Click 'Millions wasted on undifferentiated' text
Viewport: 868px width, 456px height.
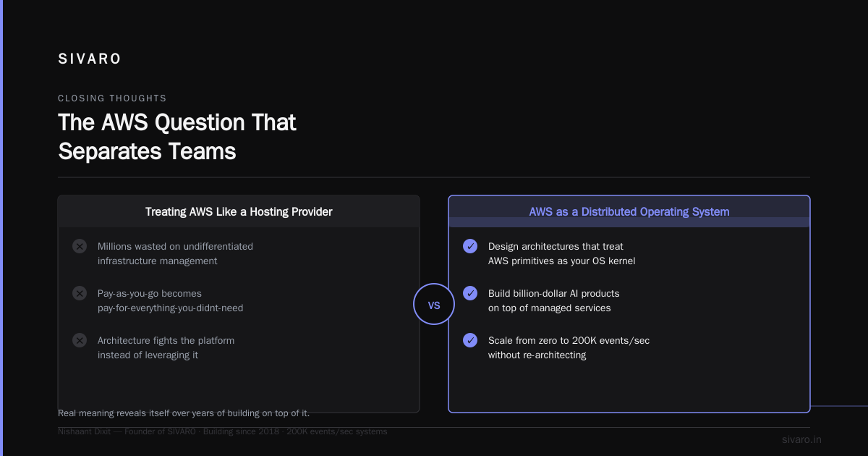pyautogui.click(x=175, y=246)
